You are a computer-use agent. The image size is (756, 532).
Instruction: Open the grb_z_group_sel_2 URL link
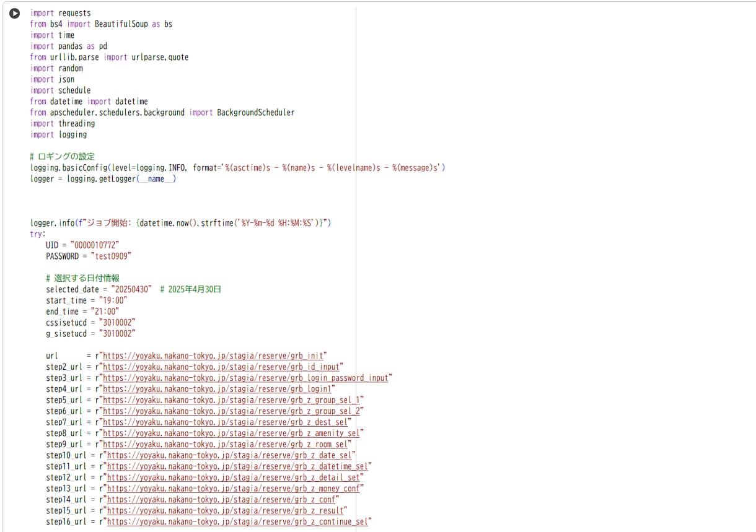(x=231, y=411)
